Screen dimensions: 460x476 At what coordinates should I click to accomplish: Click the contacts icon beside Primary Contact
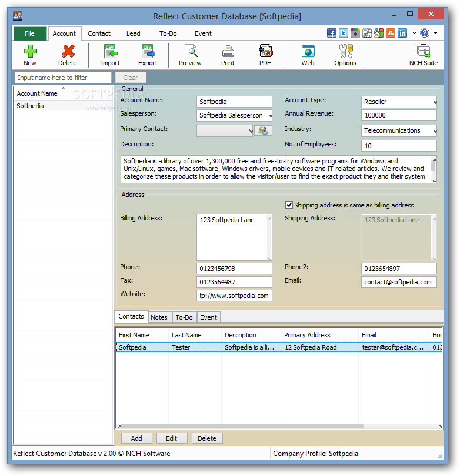pos(263,131)
